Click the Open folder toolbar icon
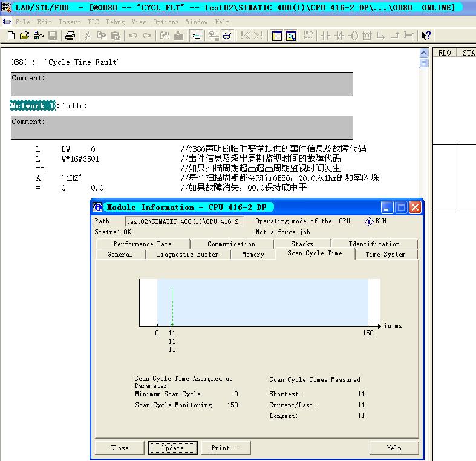The width and height of the screenshot is (476, 461). pos(25,36)
